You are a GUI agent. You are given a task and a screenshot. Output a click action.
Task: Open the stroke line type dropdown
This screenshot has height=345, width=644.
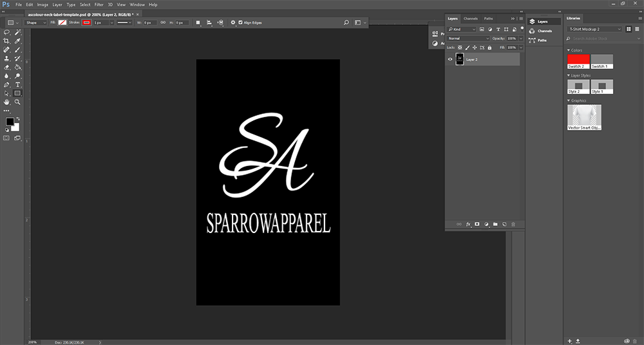(124, 23)
